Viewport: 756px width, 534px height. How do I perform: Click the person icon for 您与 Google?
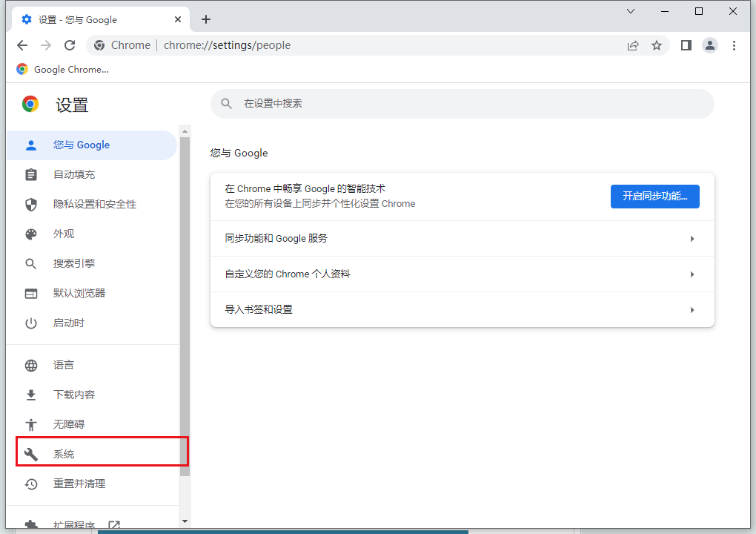pos(31,145)
